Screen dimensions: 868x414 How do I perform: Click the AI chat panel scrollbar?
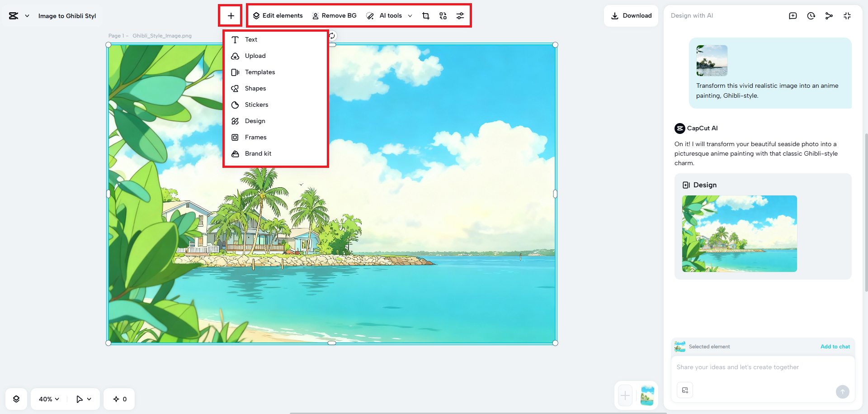tap(866, 213)
